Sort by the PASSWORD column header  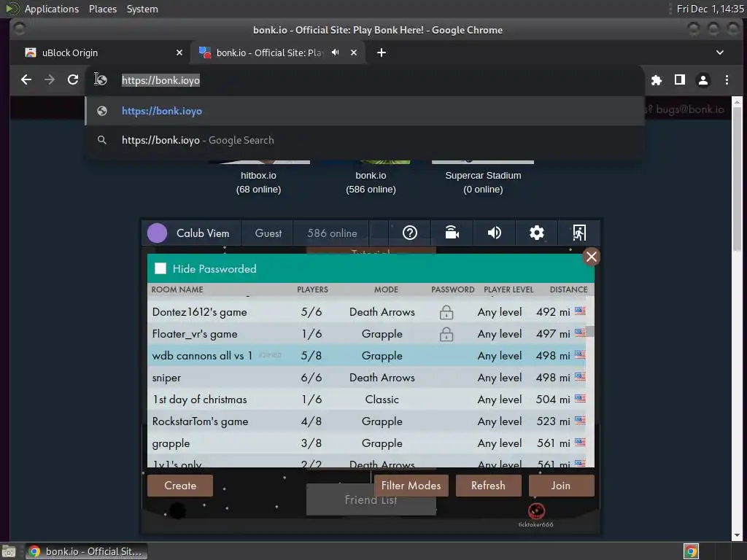(452, 289)
